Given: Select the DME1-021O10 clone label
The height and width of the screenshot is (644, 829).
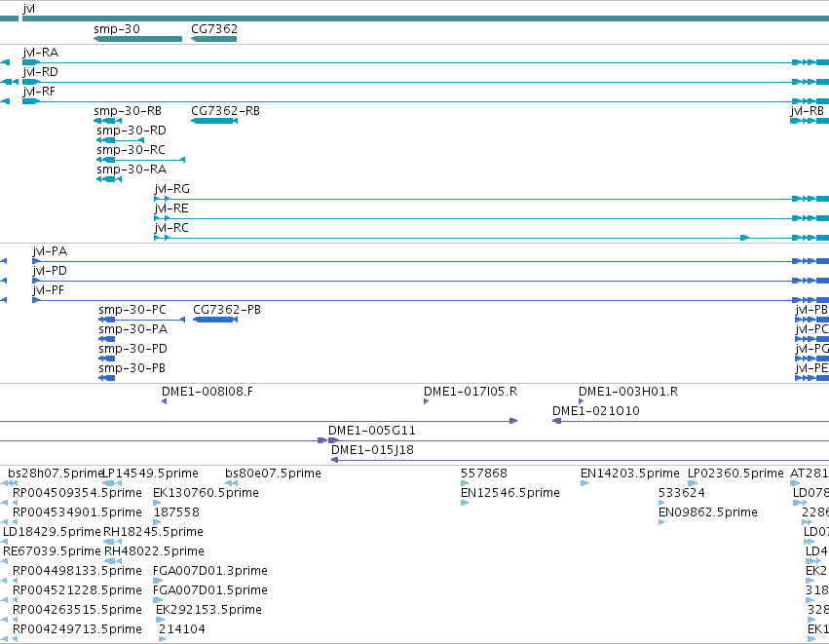Looking at the screenshot, I should tap(596, 411).
